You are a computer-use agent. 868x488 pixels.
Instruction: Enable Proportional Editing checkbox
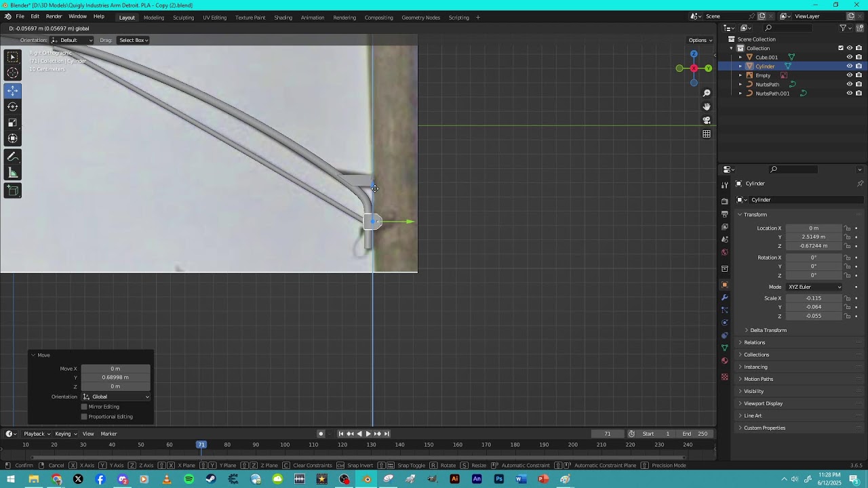(84, 417)
